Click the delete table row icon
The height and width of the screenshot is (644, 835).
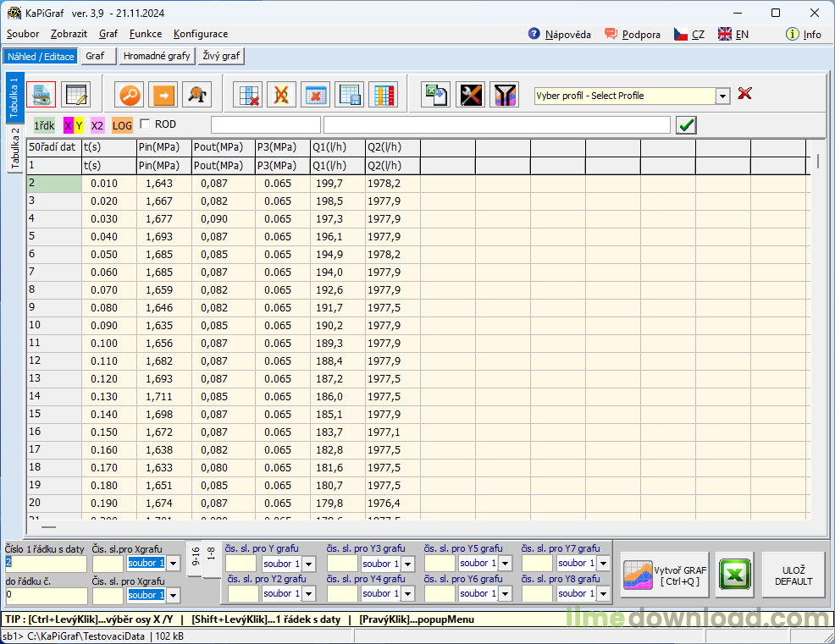(x=246, y=95)
